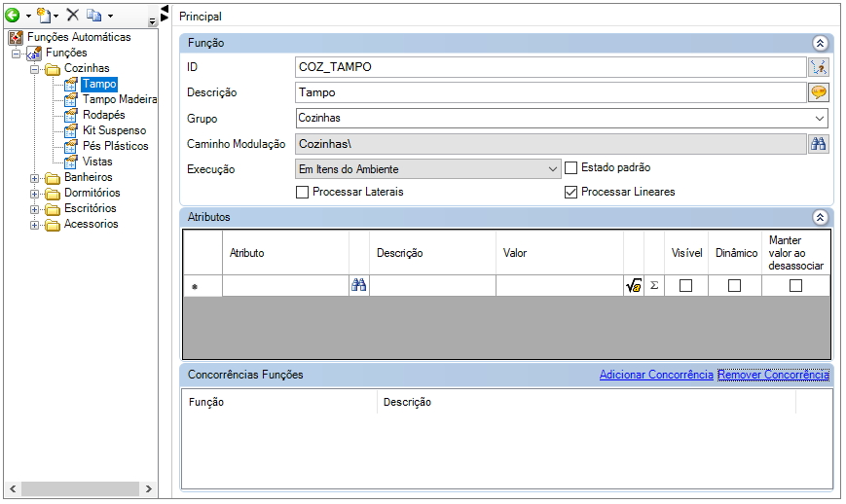Expand the Banheiros folder

pyautogui.click(x=34, y=178)
